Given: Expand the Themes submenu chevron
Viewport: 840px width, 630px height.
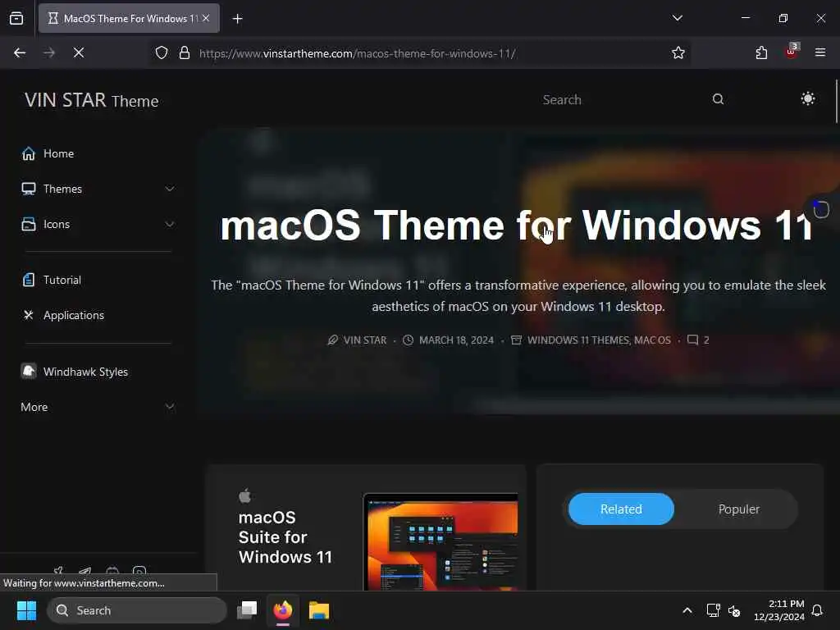Looking at the screenshot, I should pos(169,189).
